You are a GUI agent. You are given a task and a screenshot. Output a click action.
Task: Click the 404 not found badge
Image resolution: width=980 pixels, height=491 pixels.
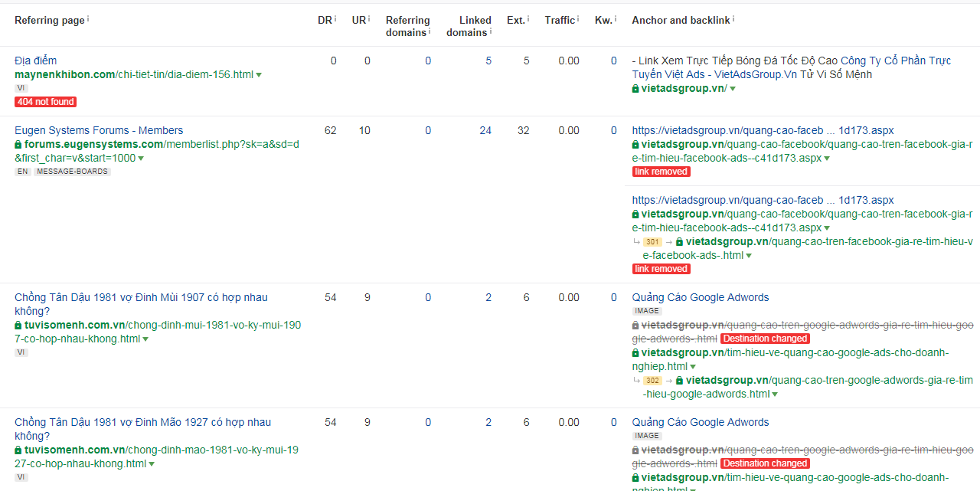(45, 102)
